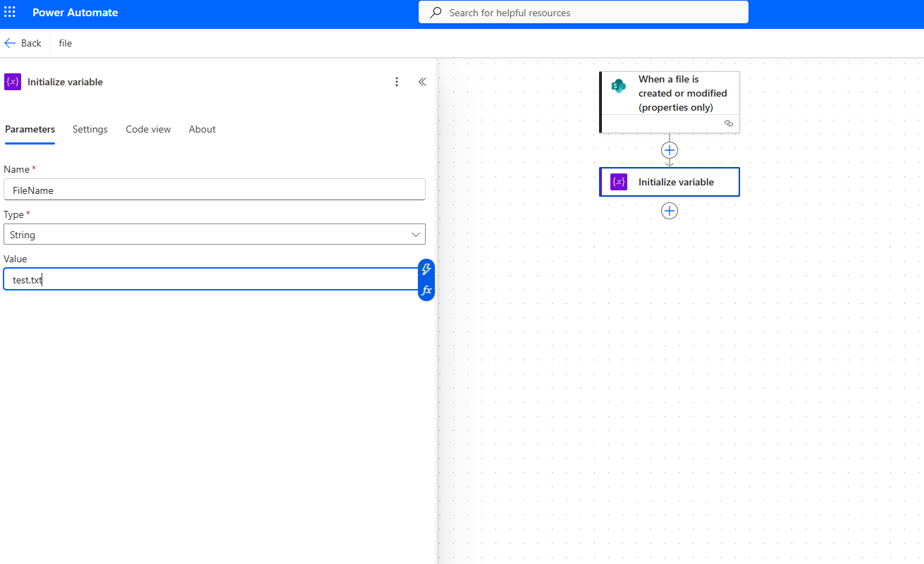Click the SharePoint trigger icon
This screenshot has height=564, width=924.
tap(619, 86)
